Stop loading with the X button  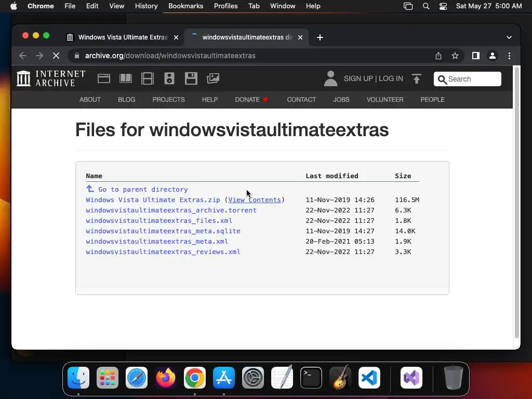click(x=56, y=56)
